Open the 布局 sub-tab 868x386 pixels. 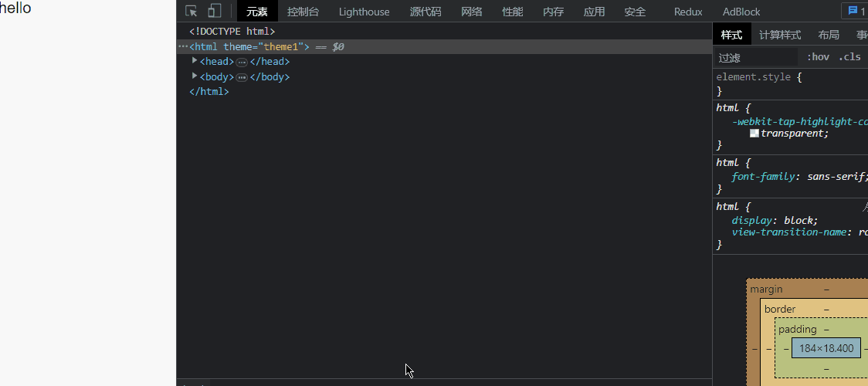point(828,35)
